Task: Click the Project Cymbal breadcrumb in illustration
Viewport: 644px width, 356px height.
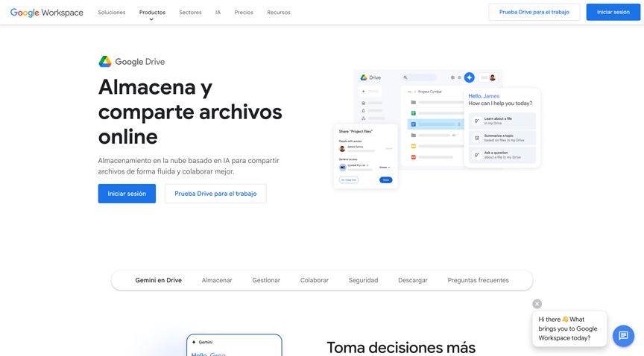Action: 429,92
